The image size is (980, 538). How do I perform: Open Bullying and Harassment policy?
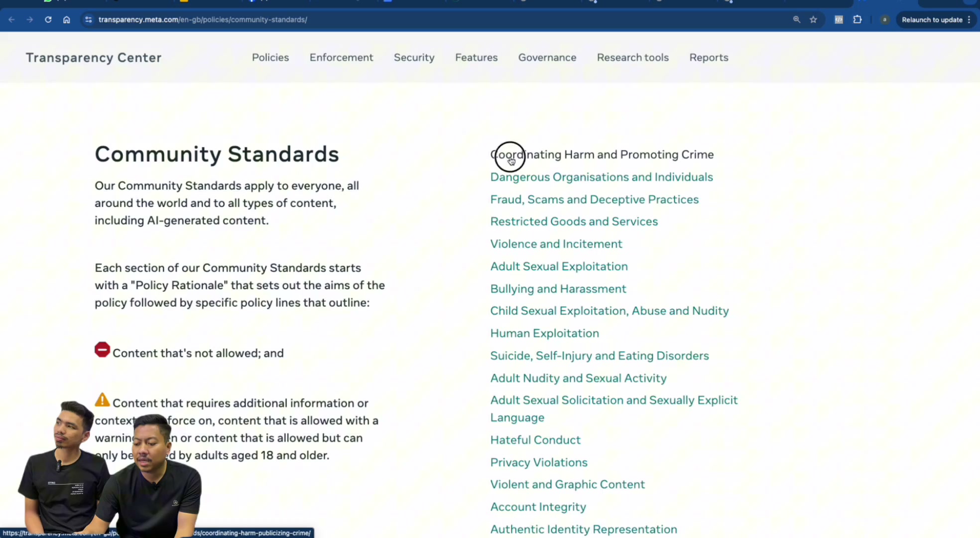[x=558, y=288]
